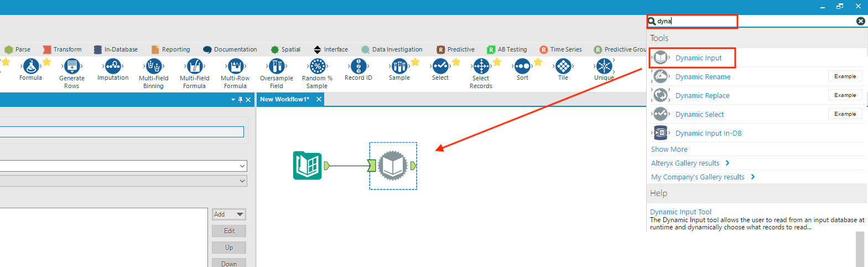This screenshot has height=267, width=868.
Task: Click the Select tool icon
Action: pos(440,66)
